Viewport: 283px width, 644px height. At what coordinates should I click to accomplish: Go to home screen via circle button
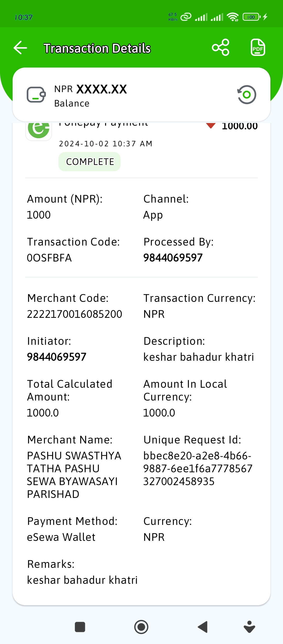click(141, 627)
